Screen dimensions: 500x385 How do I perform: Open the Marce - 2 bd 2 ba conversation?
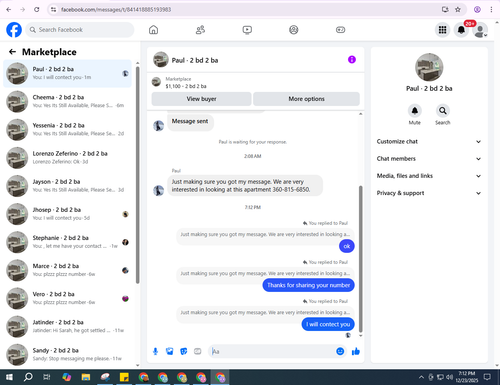(x=67, y=270)
